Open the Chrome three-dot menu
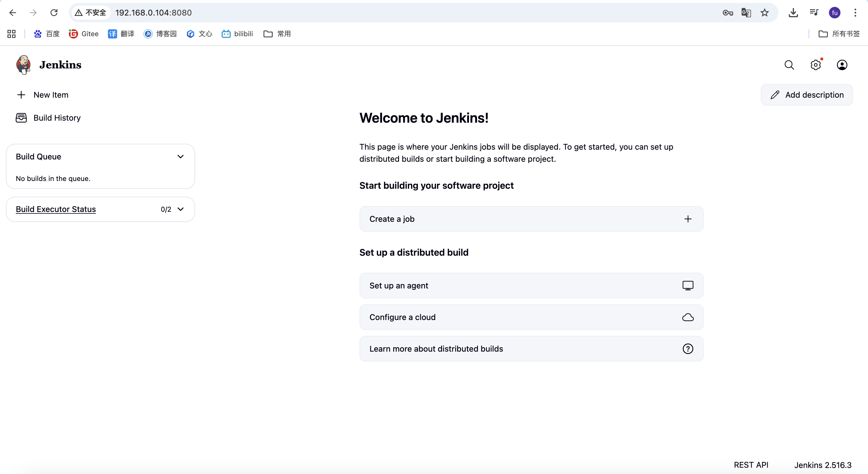 (855, 12)
